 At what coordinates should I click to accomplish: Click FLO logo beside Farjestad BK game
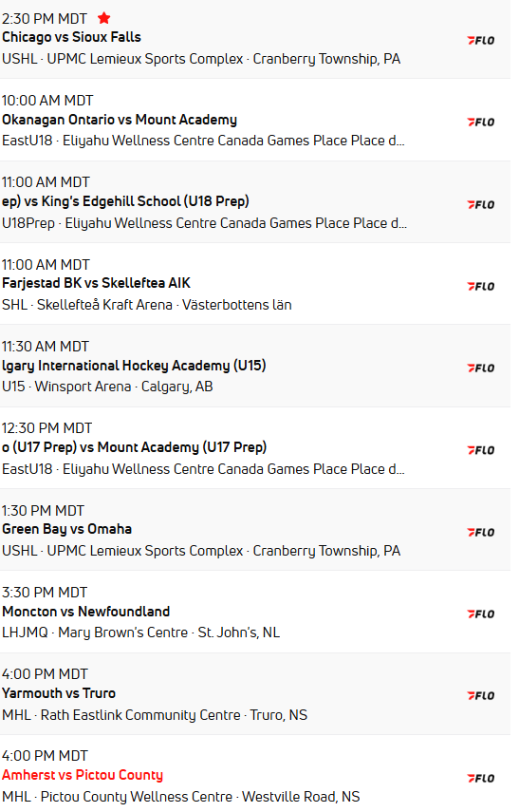481,287
